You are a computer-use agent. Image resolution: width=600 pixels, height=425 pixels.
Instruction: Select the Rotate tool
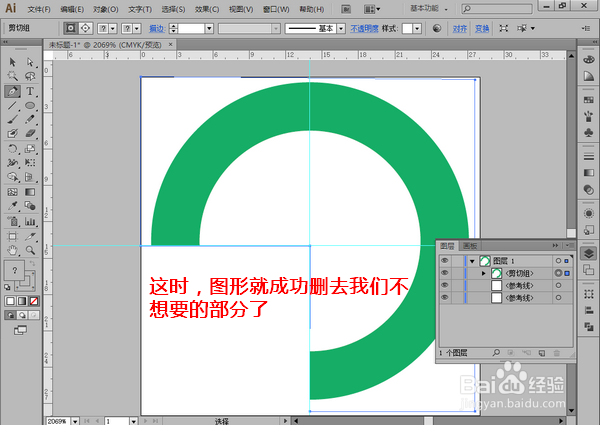tap(12, 148)
